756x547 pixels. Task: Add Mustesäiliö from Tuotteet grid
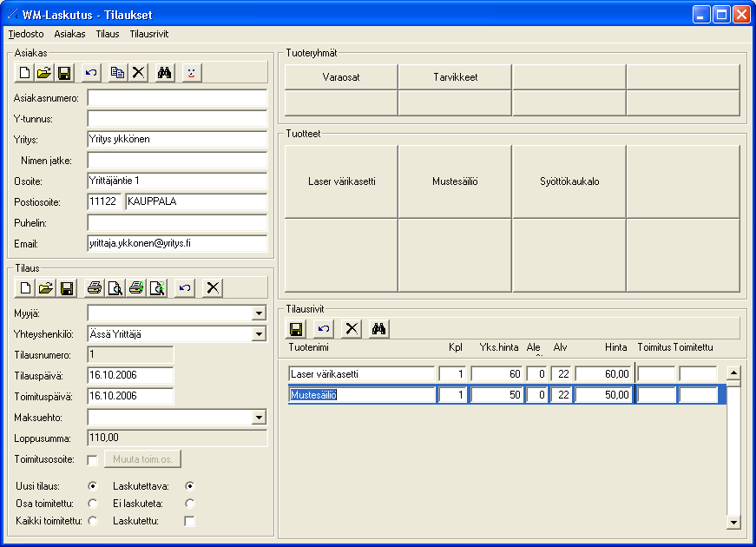[455, 181]
